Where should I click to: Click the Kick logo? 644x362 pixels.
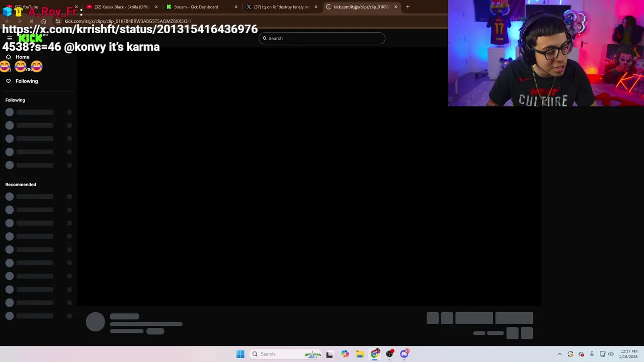[31, 38]
